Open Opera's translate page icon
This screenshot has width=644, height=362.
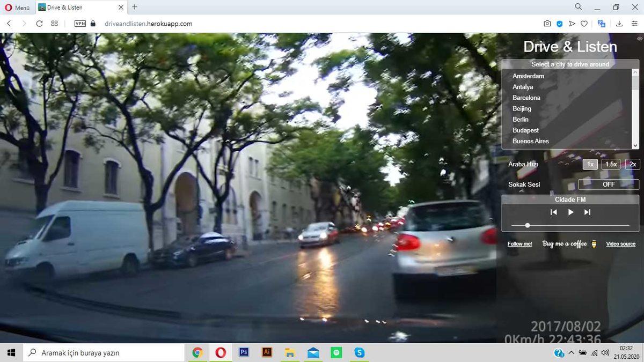602,24
